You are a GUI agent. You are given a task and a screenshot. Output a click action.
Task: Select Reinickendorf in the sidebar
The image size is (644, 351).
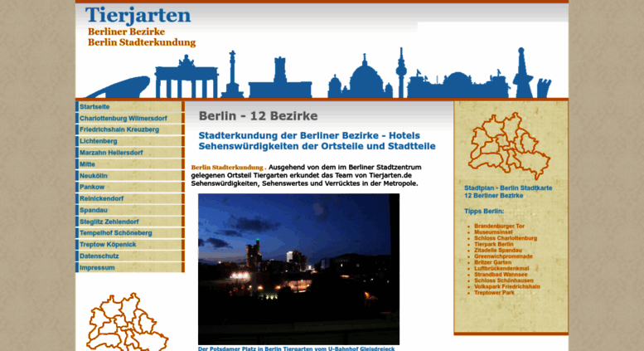130,198
